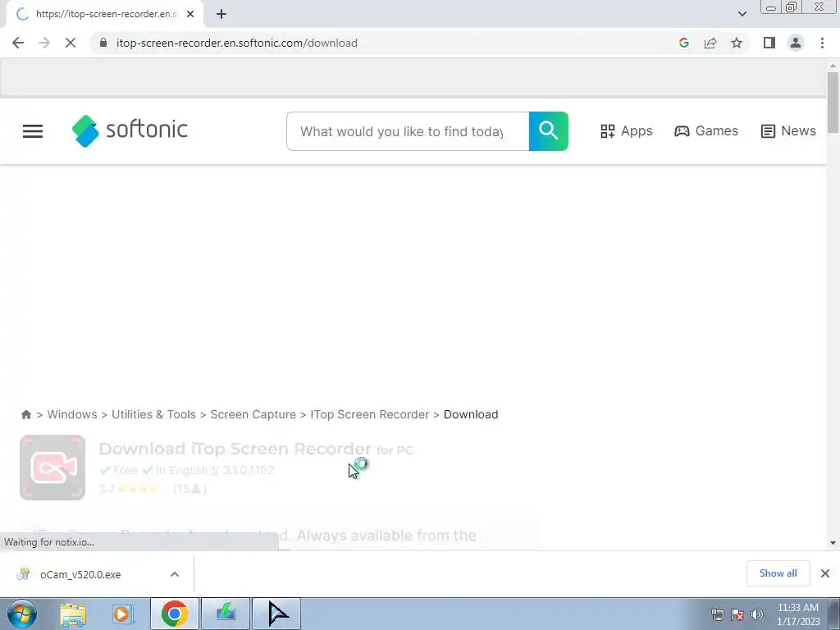
Task: Click the iTop Screen Recorder app icon
Action: [52, 468]
